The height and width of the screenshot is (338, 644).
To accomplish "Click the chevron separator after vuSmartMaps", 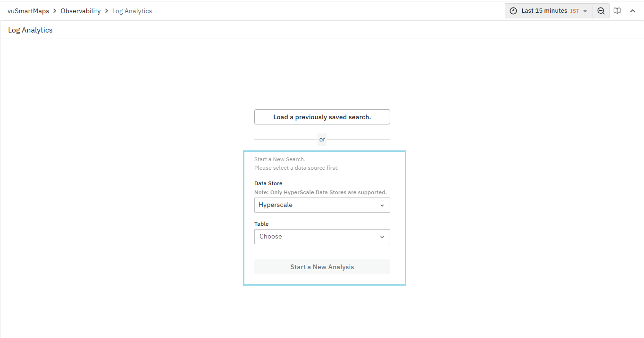I will click(x=55, y=11).
